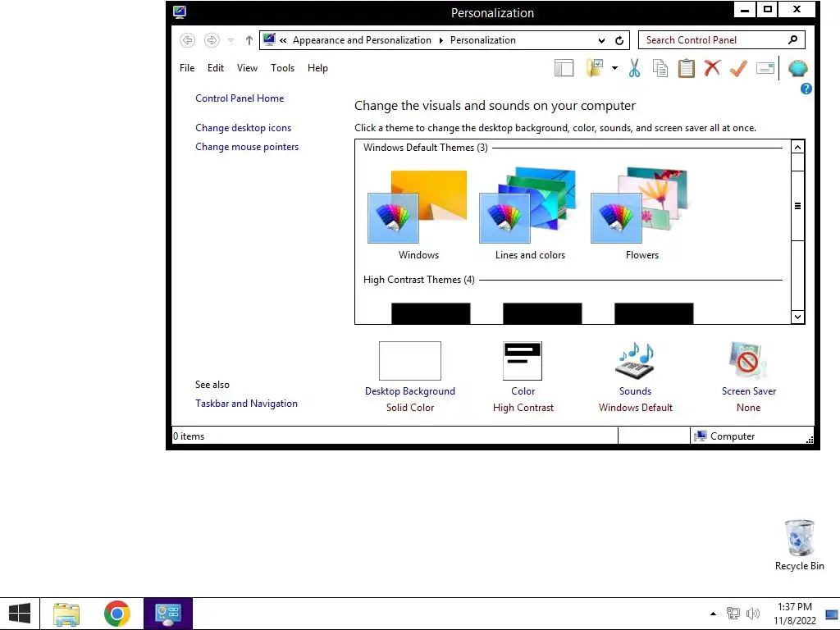This screenshot has height=630, width=840.
Task: Click the orange checkmark toolbar icon
Action: [x=738, y=68]
